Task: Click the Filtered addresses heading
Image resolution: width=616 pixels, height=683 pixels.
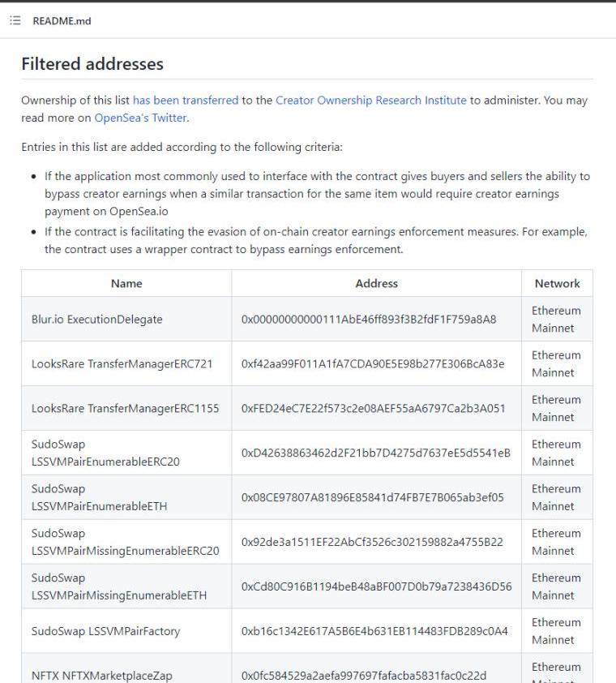Action: pos(92,64)
